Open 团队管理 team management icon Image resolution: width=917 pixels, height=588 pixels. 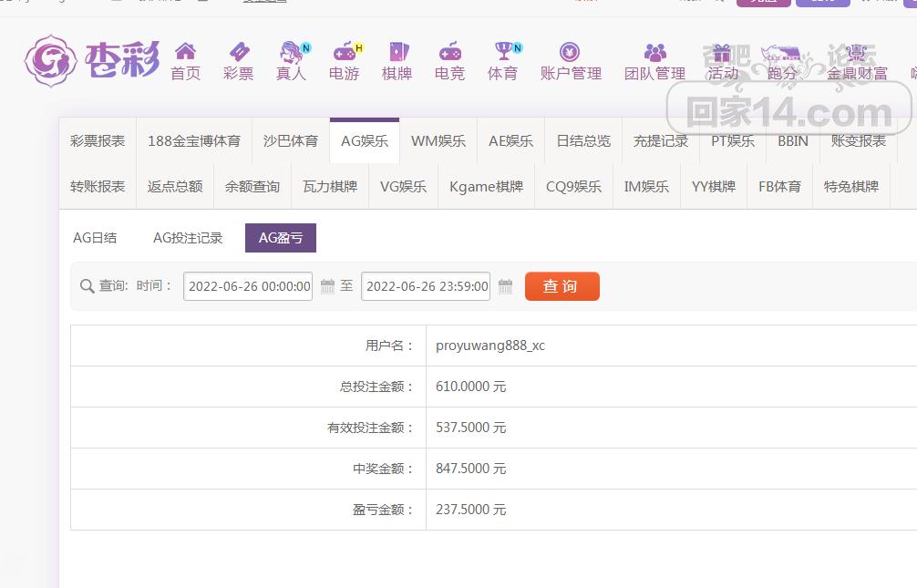[654, 51]
